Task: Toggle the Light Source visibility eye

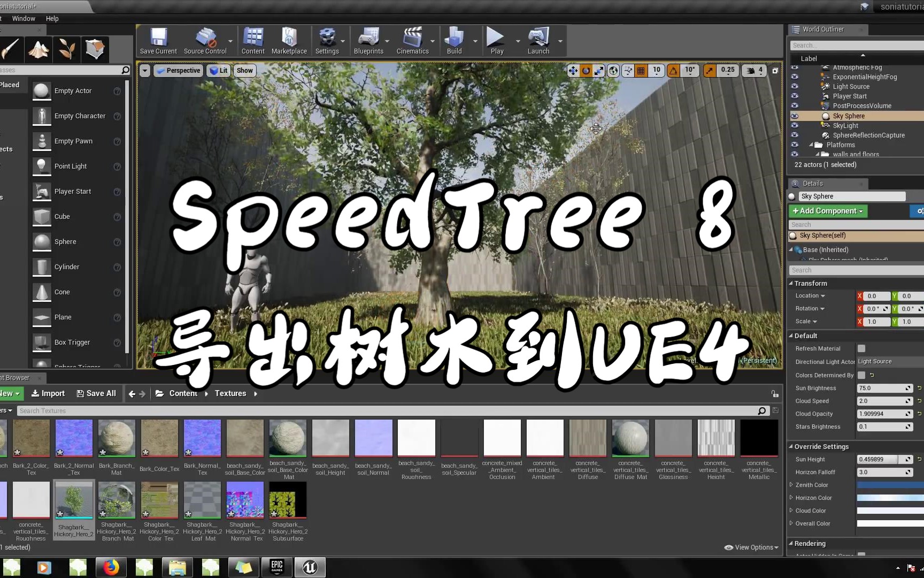Action: click(795, 86)
